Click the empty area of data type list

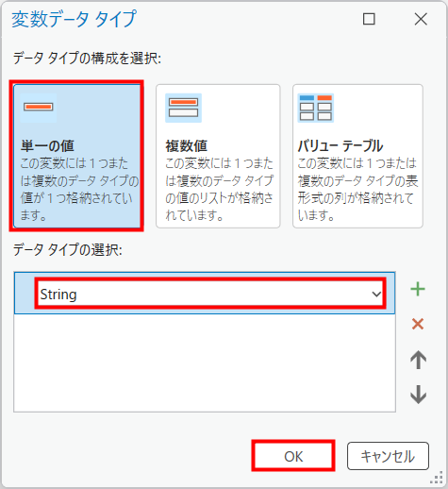[205, 363]
